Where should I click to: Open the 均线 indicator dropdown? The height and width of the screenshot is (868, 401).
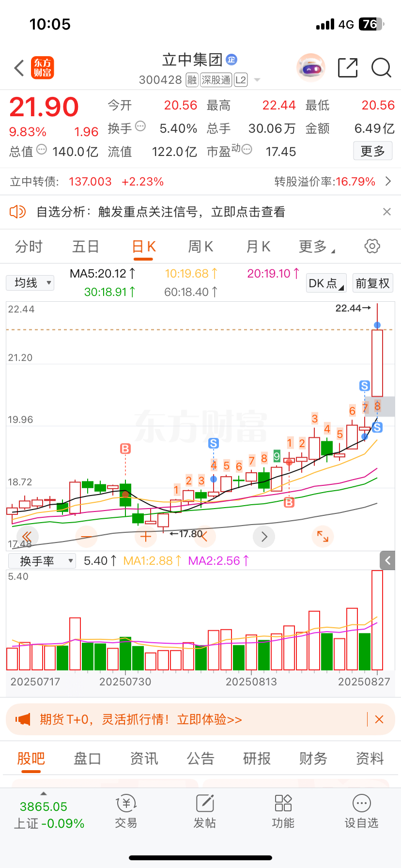(x=30, y=283)
